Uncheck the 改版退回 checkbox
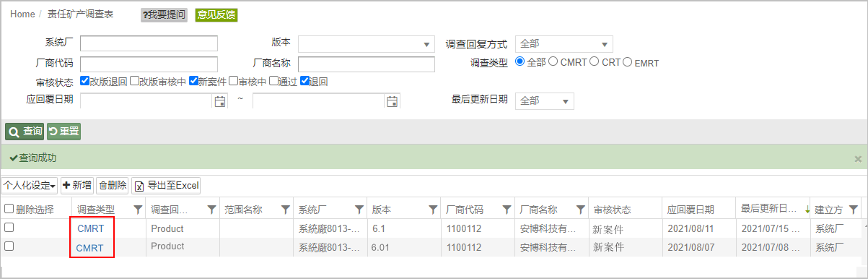 point(85,81)
